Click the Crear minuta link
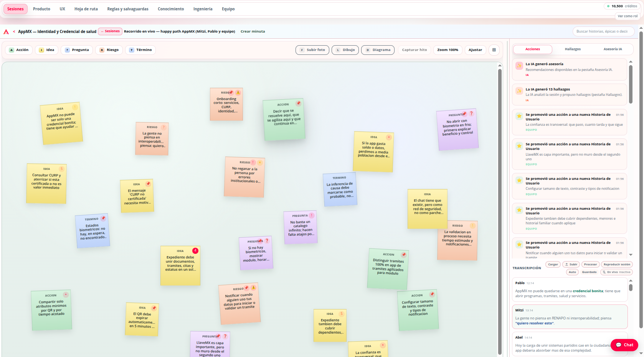The width and height of the screenshot is (644, 357). 253,31
